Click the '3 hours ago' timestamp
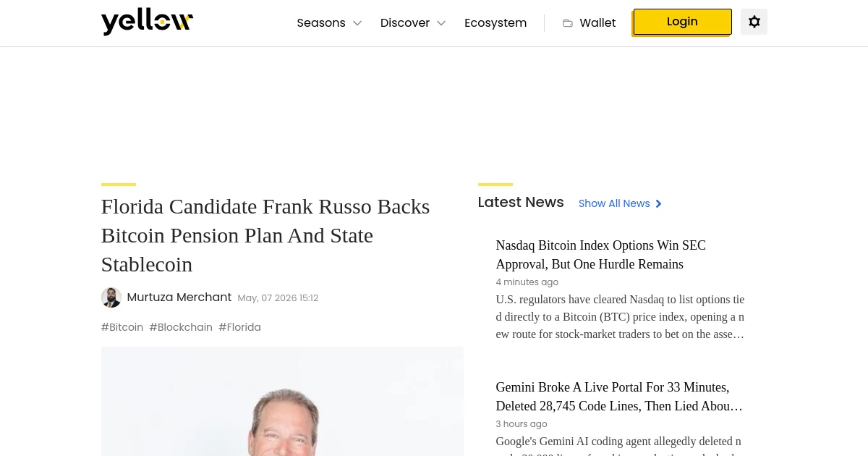The width and height of the screenshot is (868, 456). tap(521, 424)
